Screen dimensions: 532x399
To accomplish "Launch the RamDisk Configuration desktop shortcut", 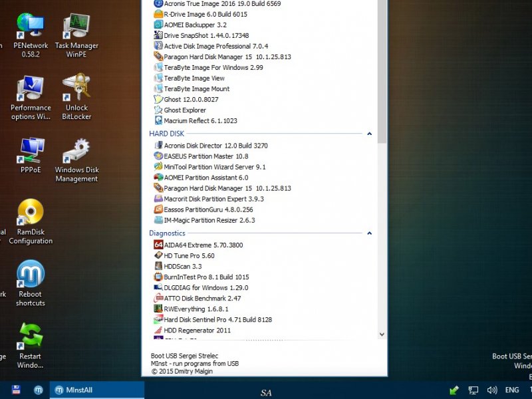I will (31, 221).
